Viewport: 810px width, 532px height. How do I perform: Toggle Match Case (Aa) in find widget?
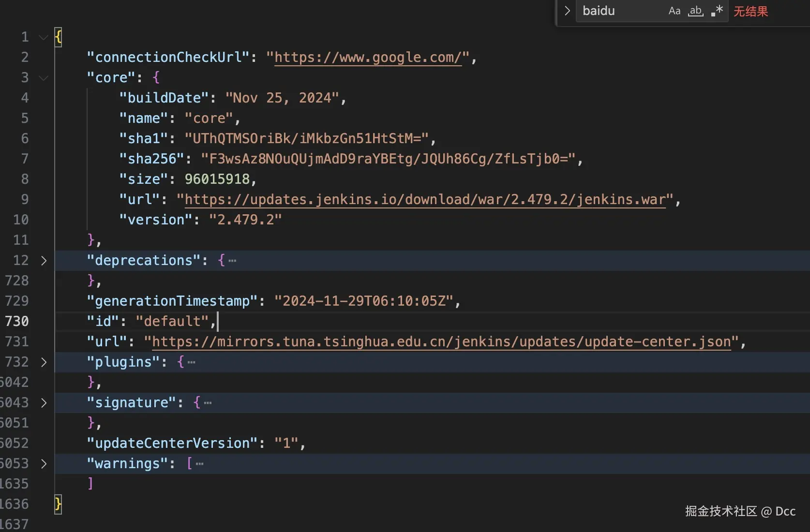coord(674,11)
